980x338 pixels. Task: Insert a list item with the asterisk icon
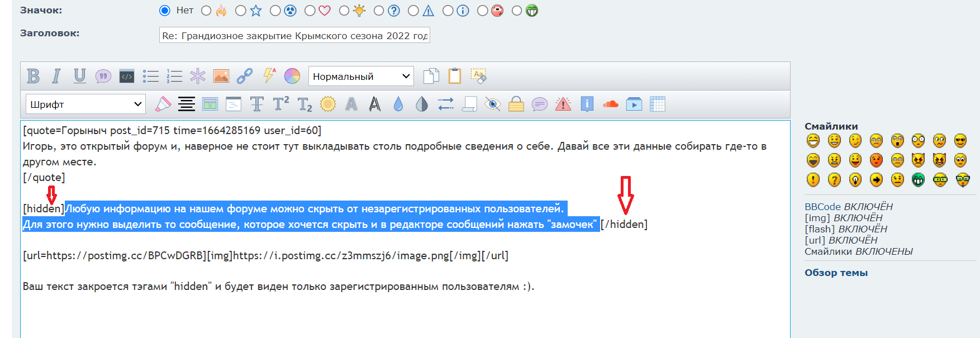click(198, 76)
